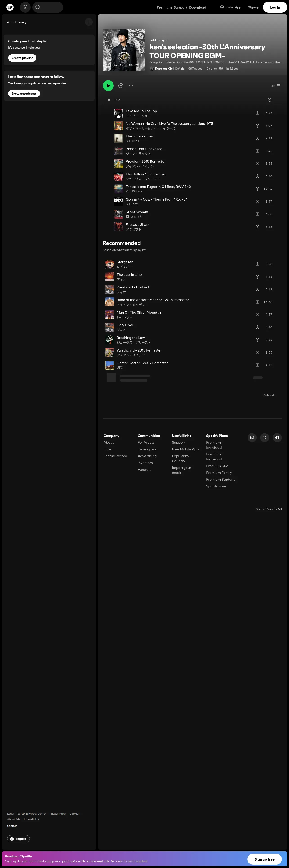289x868 pixels.
Task: Click the Log in button
Action: tap(275, 7)
